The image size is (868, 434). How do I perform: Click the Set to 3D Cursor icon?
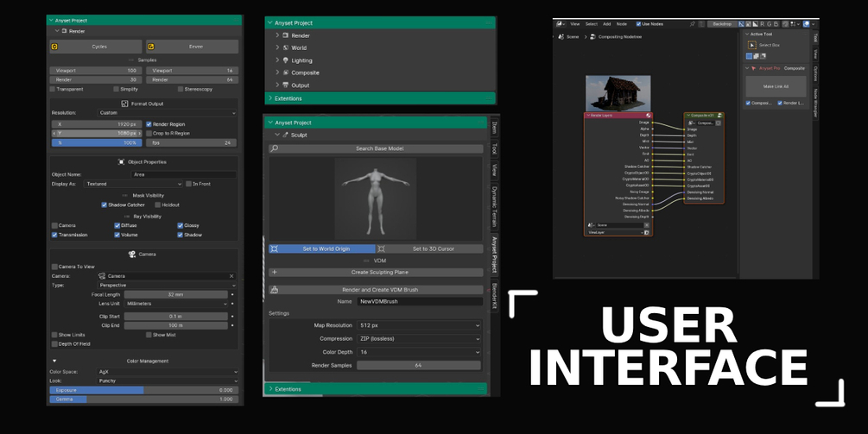[x=382, y=248]
